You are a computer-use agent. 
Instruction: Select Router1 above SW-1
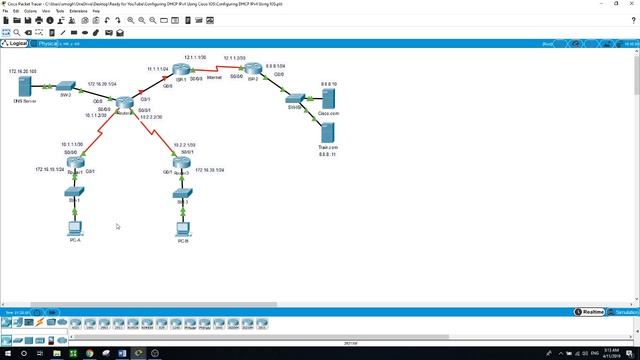tap(76, 163)
